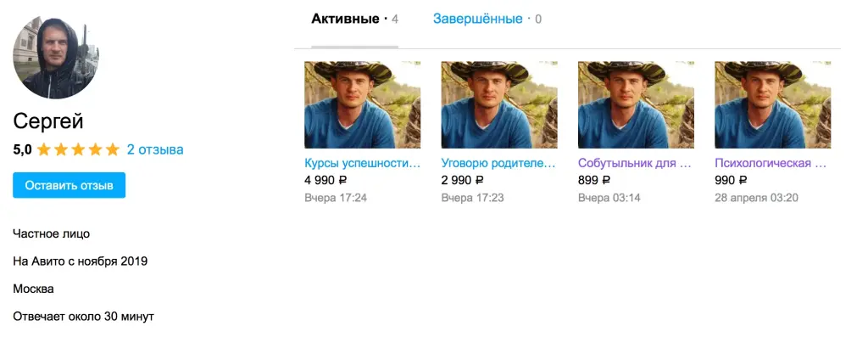Click the 5,0 rating score

pyautogui.click(x=22, y=150)
